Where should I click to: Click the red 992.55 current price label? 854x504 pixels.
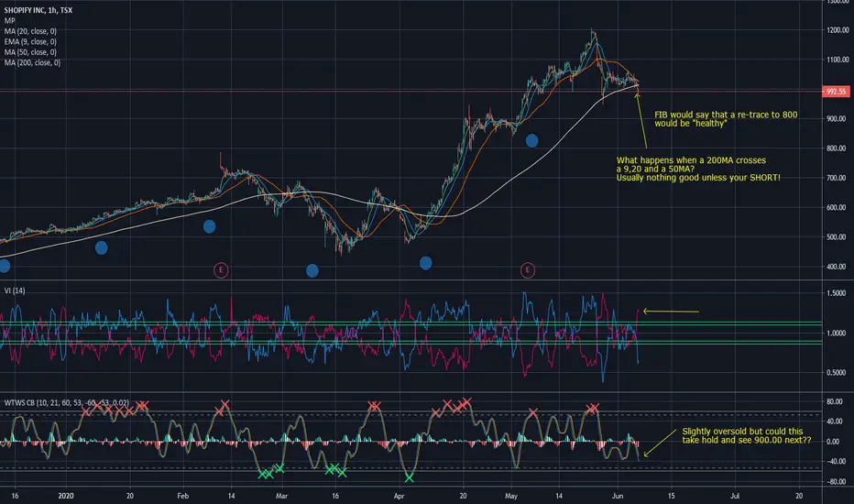point(836,92)
